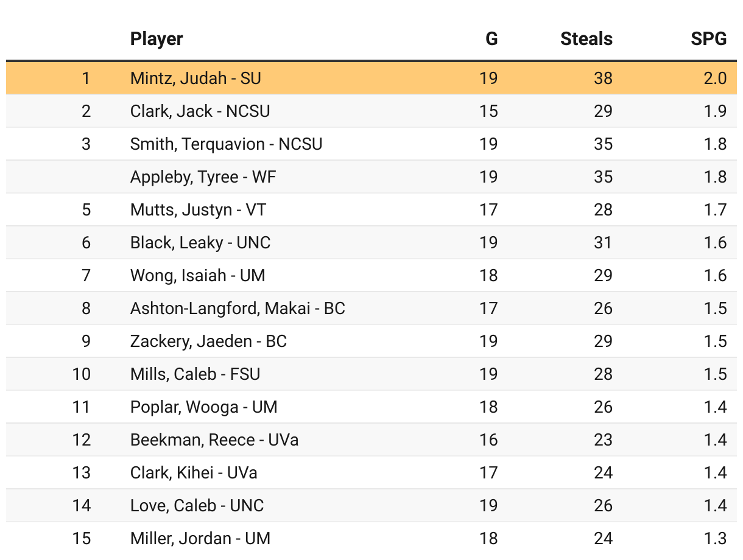Click Zackery, Jaeden - BC entry
Image resolution: width=743 pixels, height=560 pixels.
click(x=208, y=341)
